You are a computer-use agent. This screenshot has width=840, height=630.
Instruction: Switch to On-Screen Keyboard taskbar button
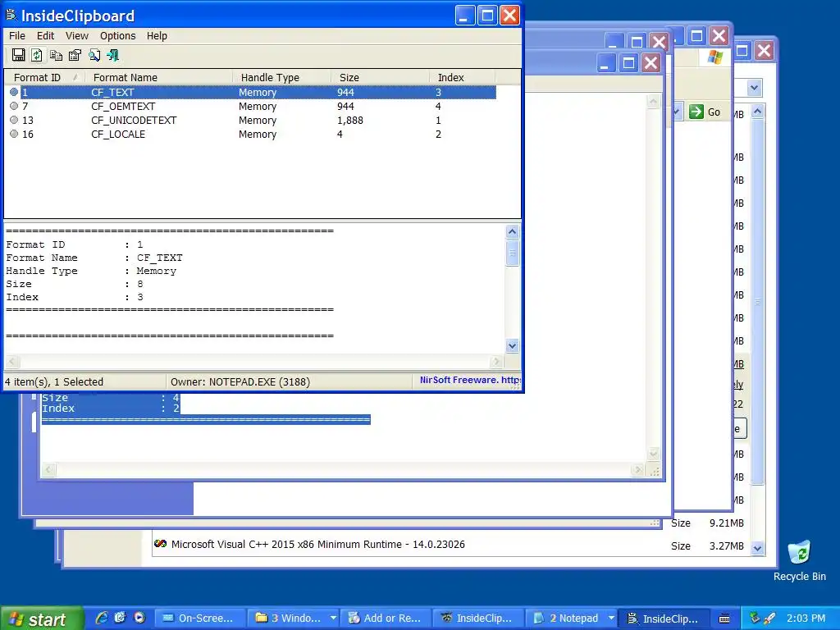[x=200, y=619]
